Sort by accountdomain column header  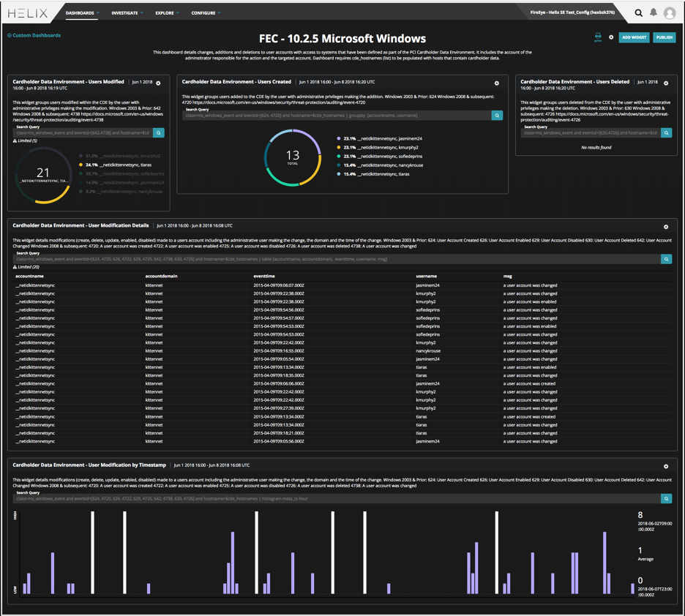(161, 276)
